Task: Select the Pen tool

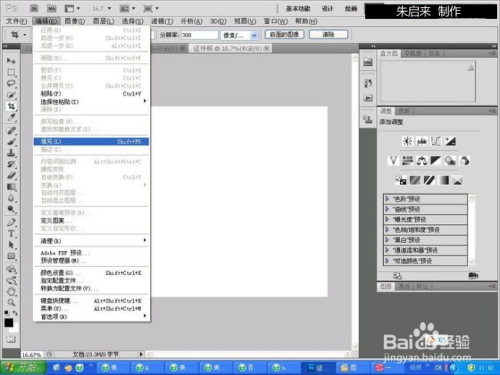Action: [x=11, y=222]
